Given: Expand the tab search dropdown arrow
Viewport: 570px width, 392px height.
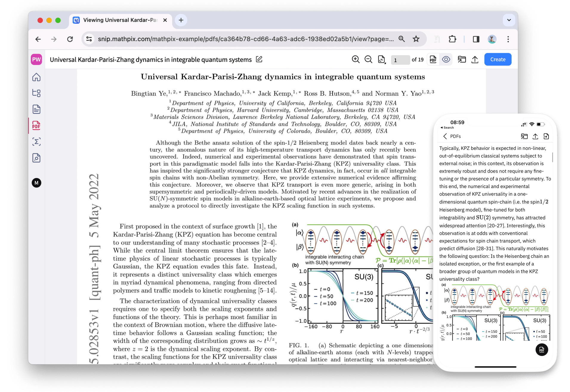Looking at the screenshot, I should [509, 20].
